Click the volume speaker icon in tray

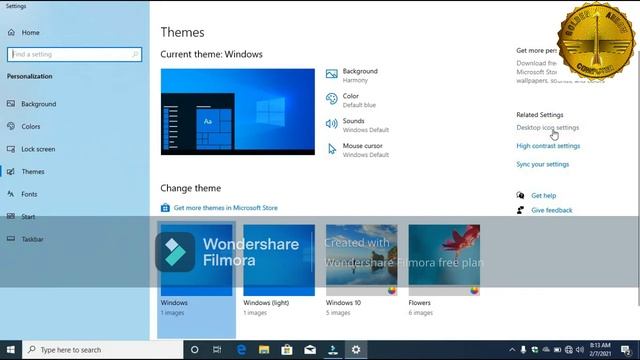[x=580, y=350]
